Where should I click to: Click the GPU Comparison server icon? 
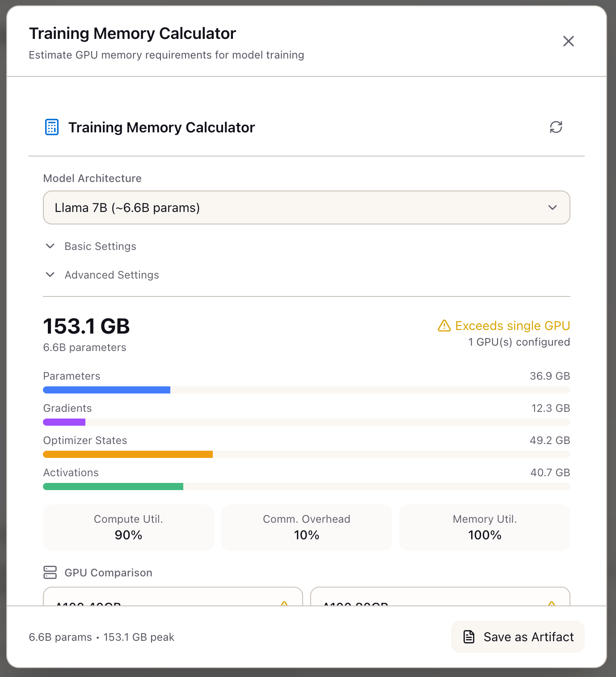(x=51, y=572)
